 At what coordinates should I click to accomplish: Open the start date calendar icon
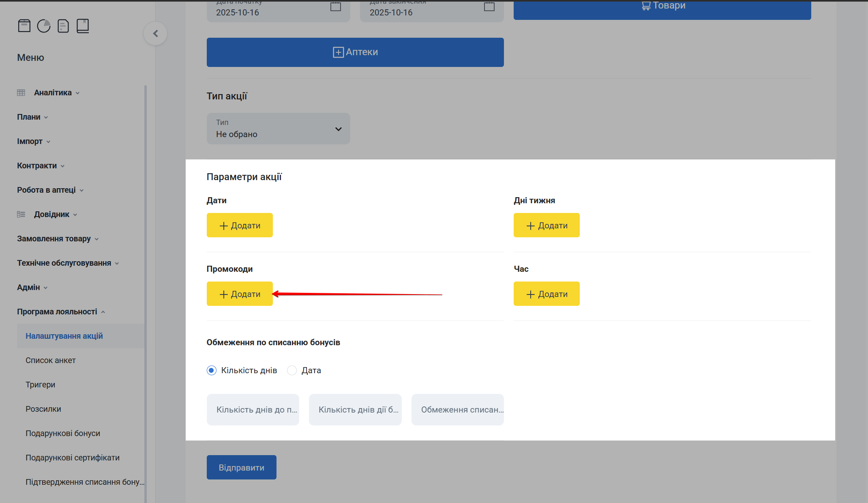coord(335,7)
